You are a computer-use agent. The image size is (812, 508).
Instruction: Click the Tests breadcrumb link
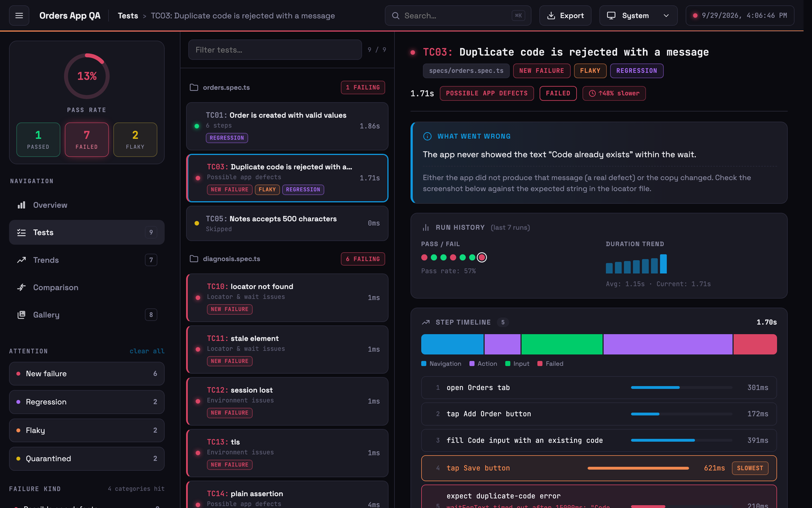click(128, 16)
